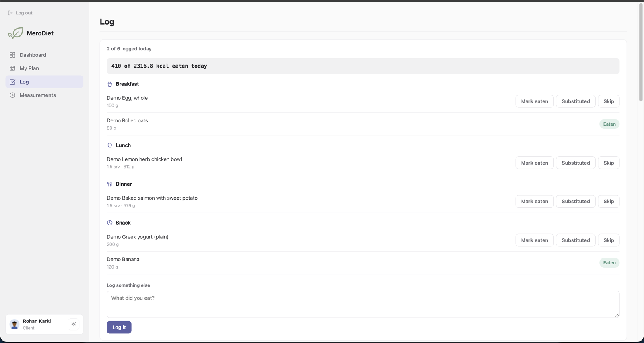Image resolution: width=644 pixels, height=343 pixels.
Task: Skip Demo Greek yogurt (plain)
Action: (609, 240)
